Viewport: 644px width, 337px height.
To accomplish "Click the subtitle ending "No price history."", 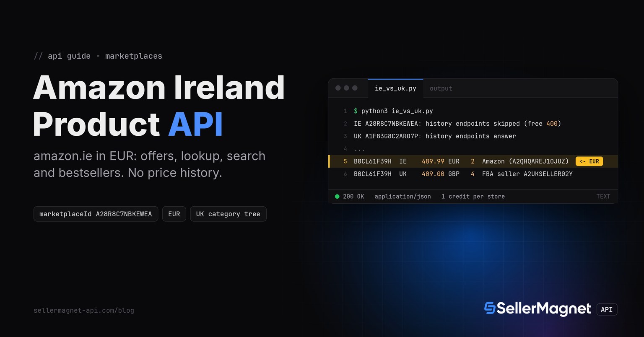I will coord(149,164).
